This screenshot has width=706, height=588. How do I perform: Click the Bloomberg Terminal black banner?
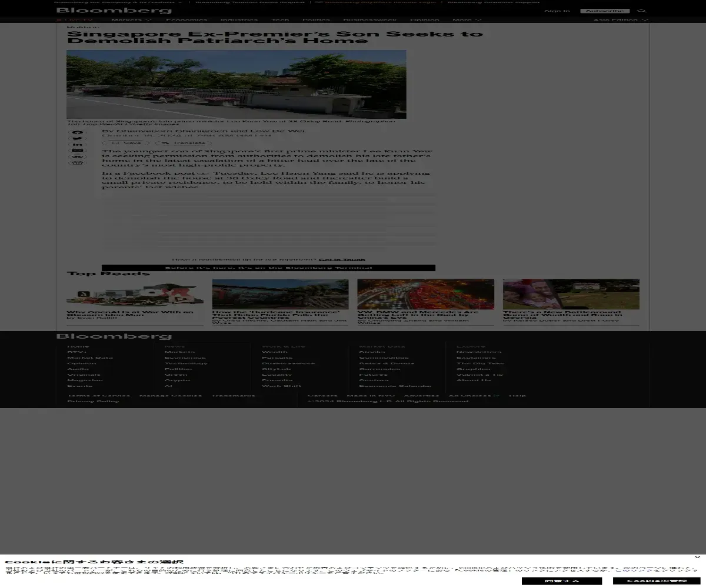(x=268, y=268)
